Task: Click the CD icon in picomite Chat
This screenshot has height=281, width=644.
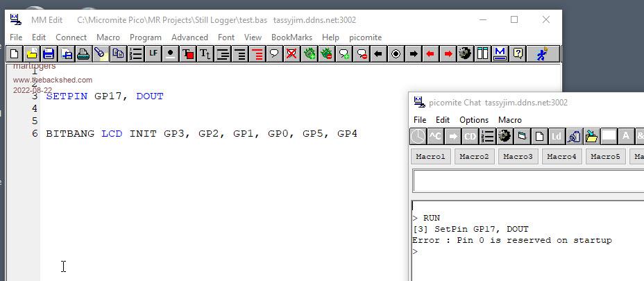Action: click(x=470, y=136)
